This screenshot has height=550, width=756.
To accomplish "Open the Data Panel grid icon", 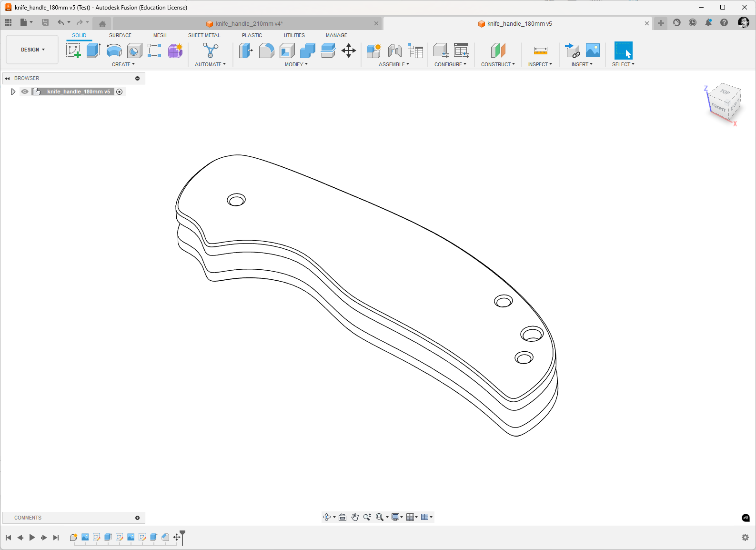I will (x=8, y=22).
